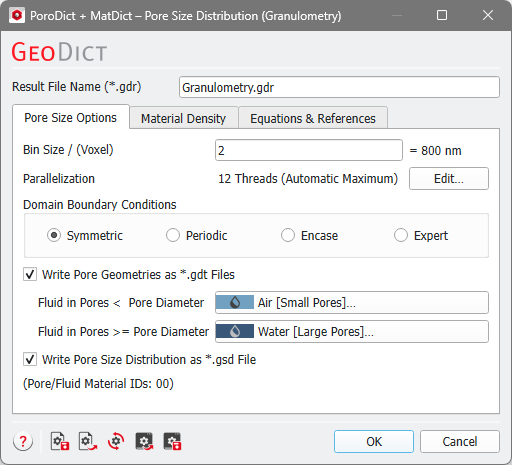The height and width of the screenshot is (465, 512).
Task: Switch to the Pore Size Options tab
Action: (x=71, y=117)
